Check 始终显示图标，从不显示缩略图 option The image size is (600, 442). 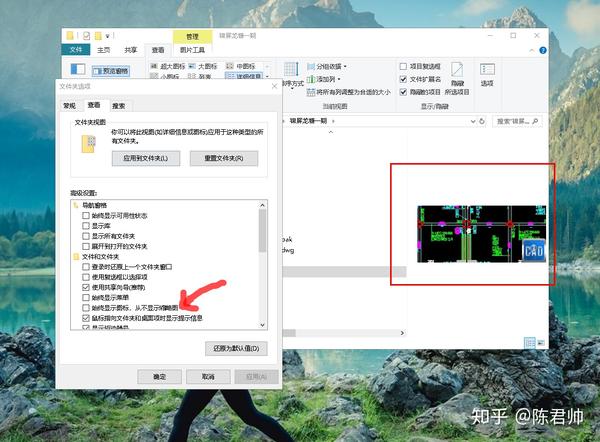coord(86,308)
